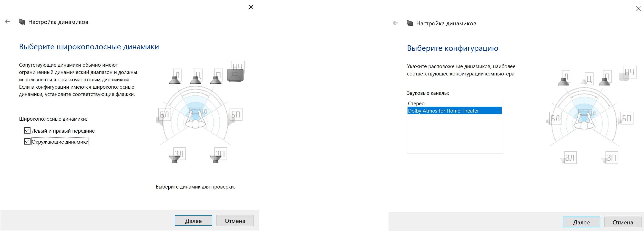Click back arrow in configuration selection window
Viewport: 644px width, 231px height.
pos(396,23)
